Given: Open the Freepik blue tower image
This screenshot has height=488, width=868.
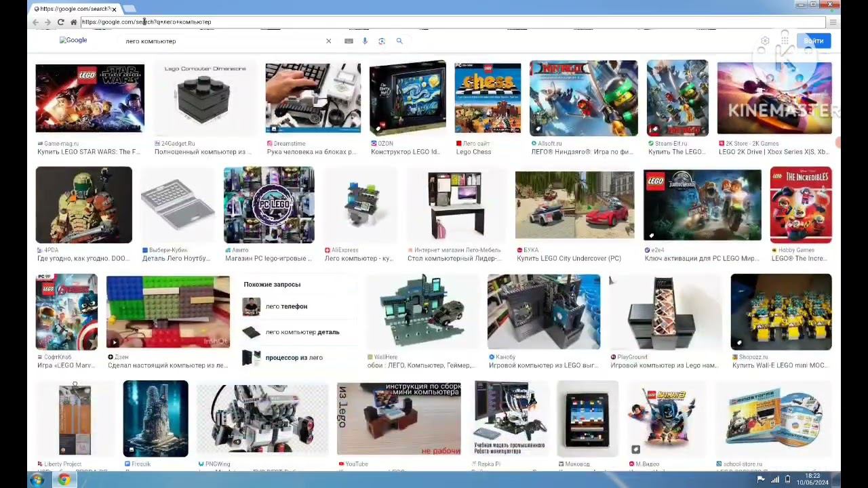Looking at the screenshot, I should point(156,419).
